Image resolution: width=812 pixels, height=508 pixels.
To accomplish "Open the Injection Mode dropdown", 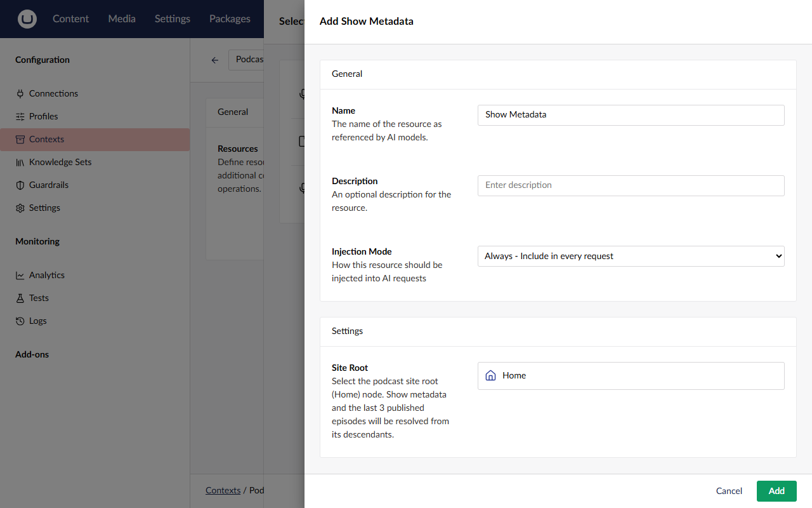I will coord(631,256).
